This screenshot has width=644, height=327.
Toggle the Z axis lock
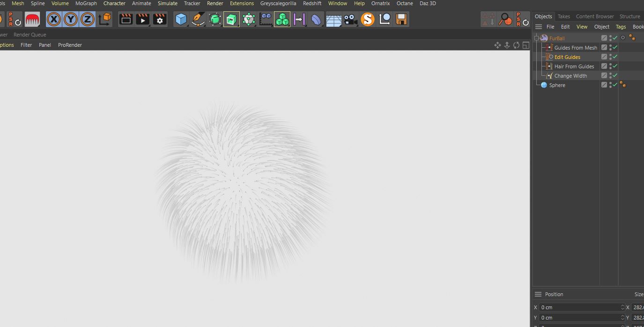pyautogui.click(x=87, y=20)
